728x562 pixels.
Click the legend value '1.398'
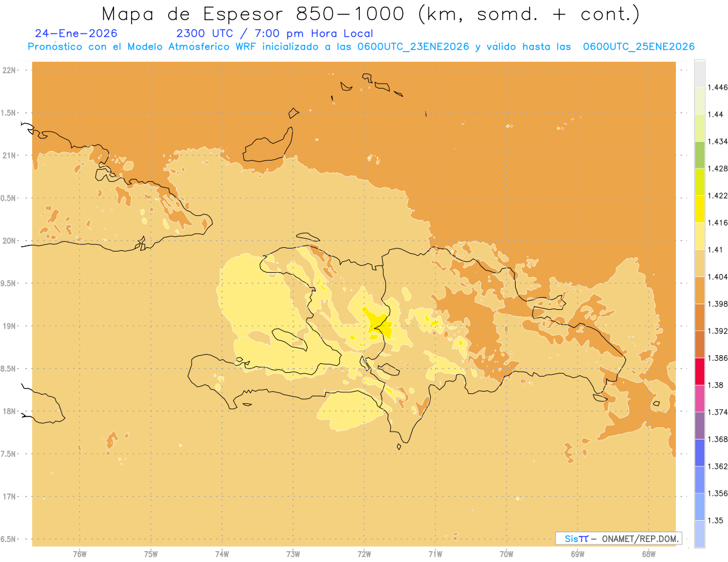point(718,304)
